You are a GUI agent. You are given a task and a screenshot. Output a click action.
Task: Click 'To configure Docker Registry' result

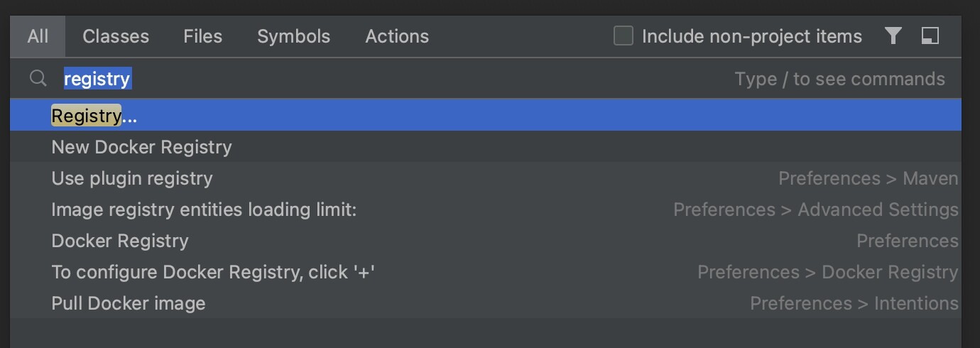(x=213, y=272)
